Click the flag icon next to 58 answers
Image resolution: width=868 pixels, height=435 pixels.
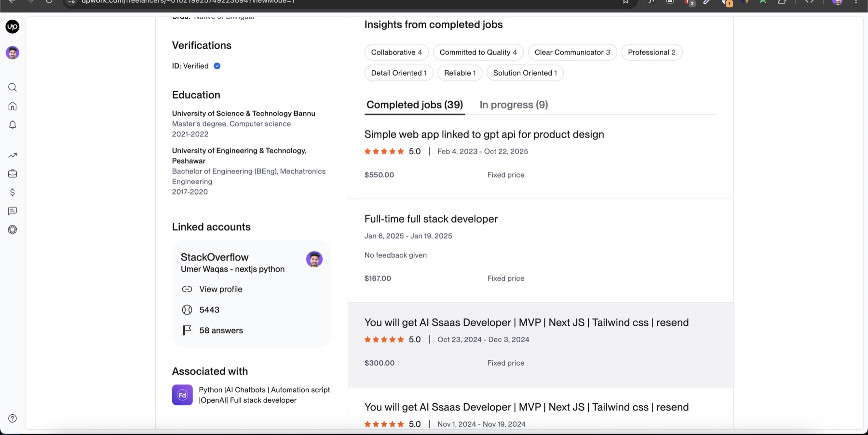pyautogui.click(x=187, y=330)
